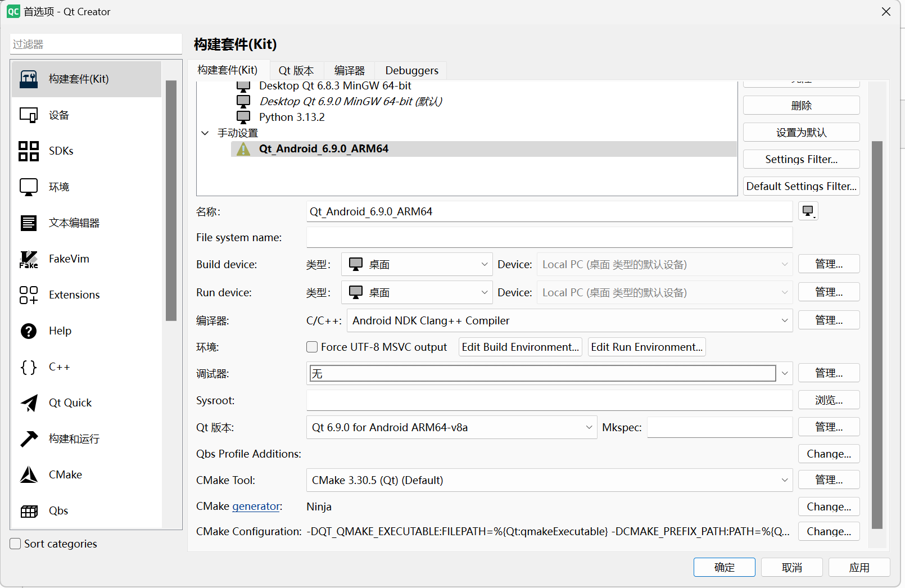Screen dimensions: 905x588
Task: Open Run device 类型 dropdown
Action: pyautogui.click(x=417, y=292)
